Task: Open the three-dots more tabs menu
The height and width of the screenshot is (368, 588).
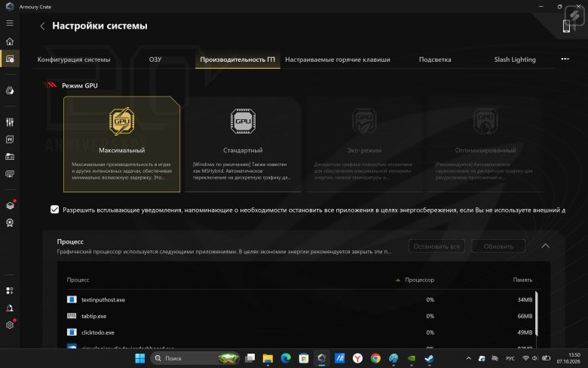Action: (565, 60)
